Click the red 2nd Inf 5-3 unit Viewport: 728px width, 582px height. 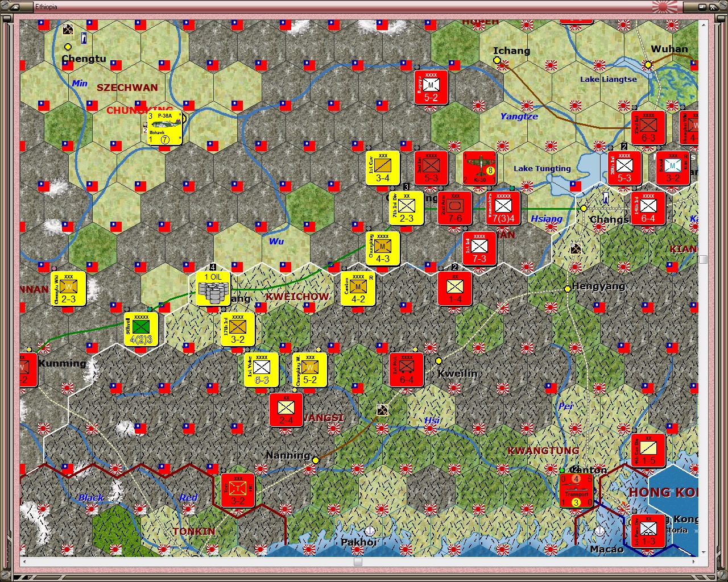[x=431, y=168]
